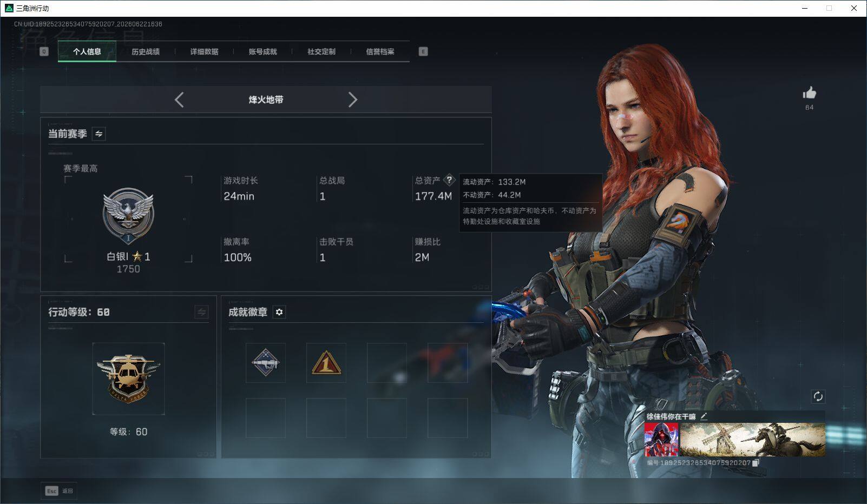Click the 流动资产: 133.2M tooltip line
Screen dimensions: 867x504
click(494, 182)
